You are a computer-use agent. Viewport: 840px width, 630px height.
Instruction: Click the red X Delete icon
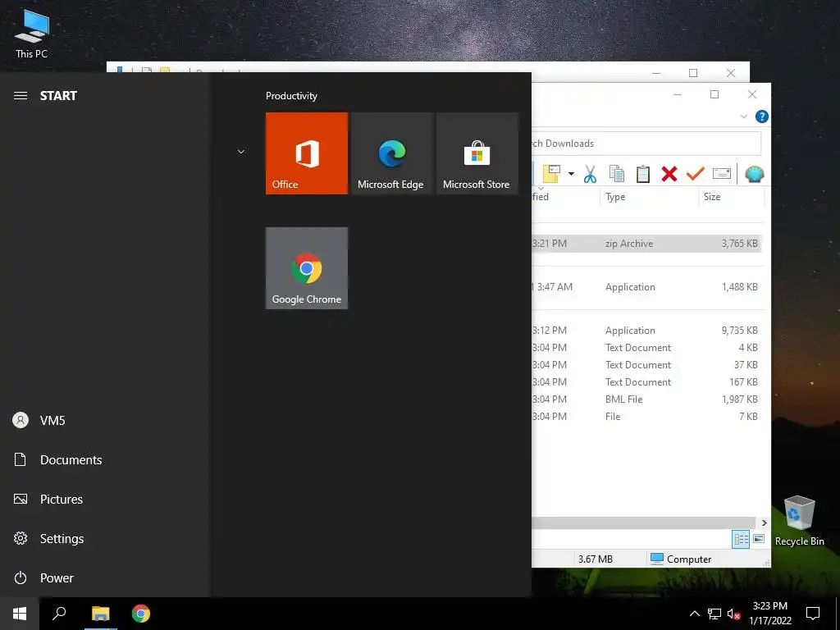point(669,174)
